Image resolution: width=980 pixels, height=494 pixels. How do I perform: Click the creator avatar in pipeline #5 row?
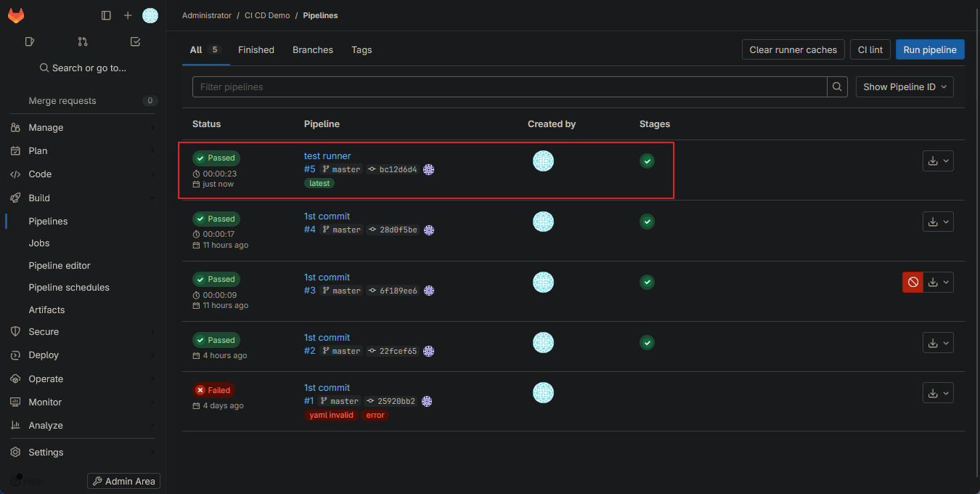tap(543, 161)
